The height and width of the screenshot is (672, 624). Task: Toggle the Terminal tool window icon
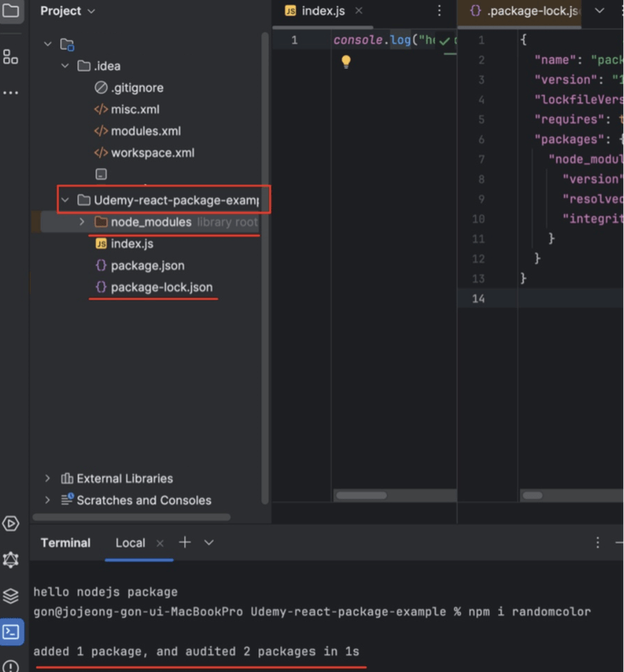point(11,631)
